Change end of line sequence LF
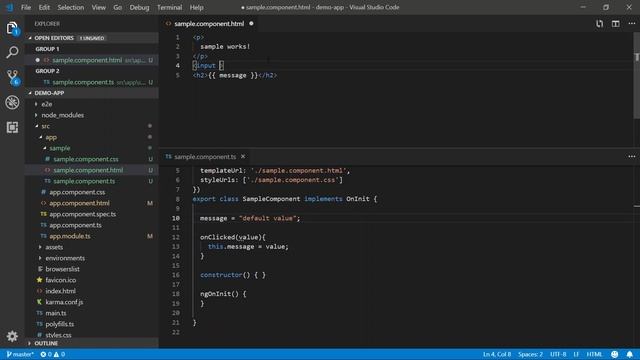The height and width of the screenshot is (360, 640). (x=576, y=354)
